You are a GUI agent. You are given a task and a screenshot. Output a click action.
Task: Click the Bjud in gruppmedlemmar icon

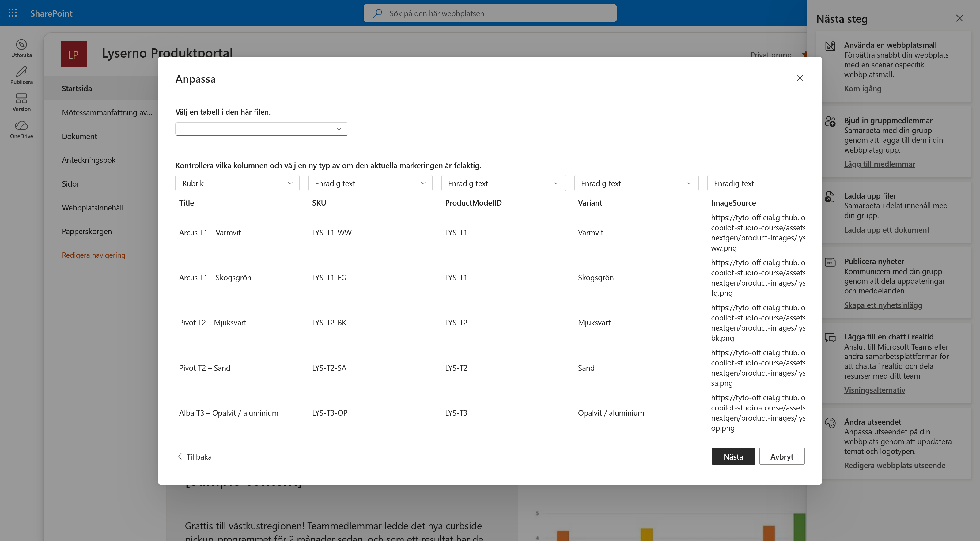click(830, 121)
